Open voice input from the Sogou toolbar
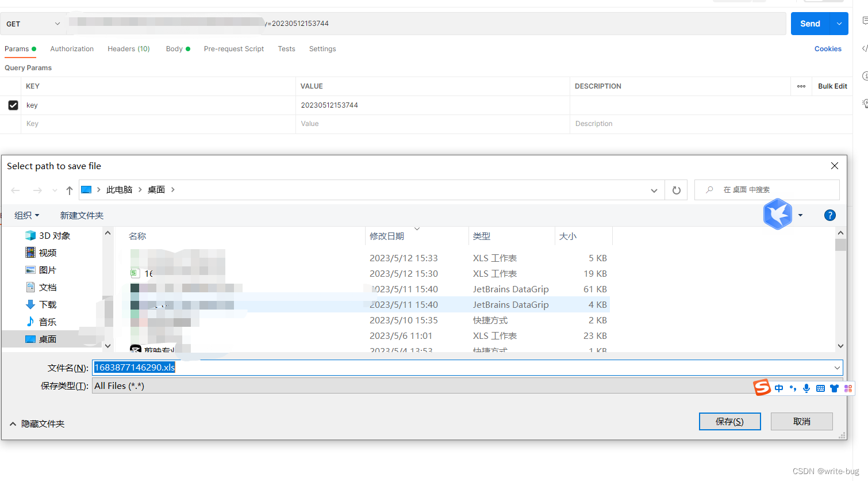The width and height of the screenshot is (868, 481). point(806,388)
